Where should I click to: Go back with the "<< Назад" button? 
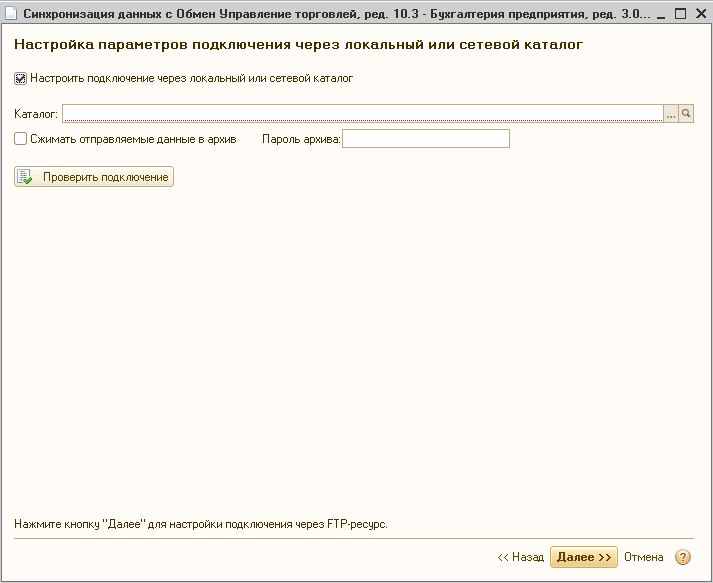(x=520, y=557)
